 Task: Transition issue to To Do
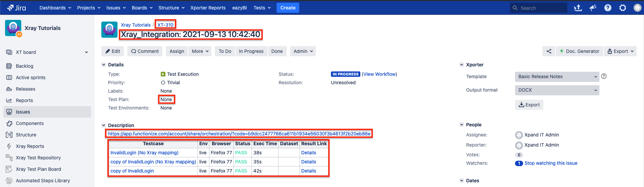(225, 51)
